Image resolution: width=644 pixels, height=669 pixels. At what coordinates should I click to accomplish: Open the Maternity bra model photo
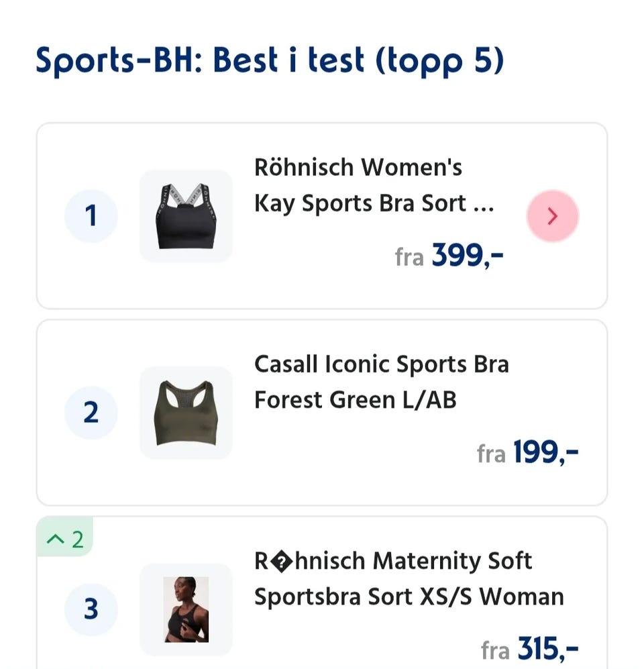pyautogui.click(x=186, y=609)
